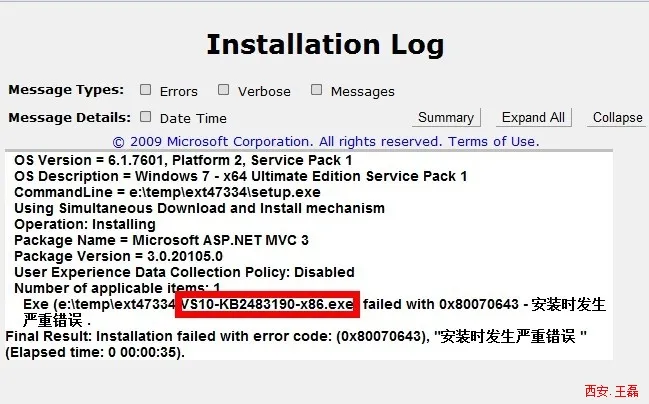Click the OS Description log entry
The height and width of the screenshot is (404, 649).
240,177
